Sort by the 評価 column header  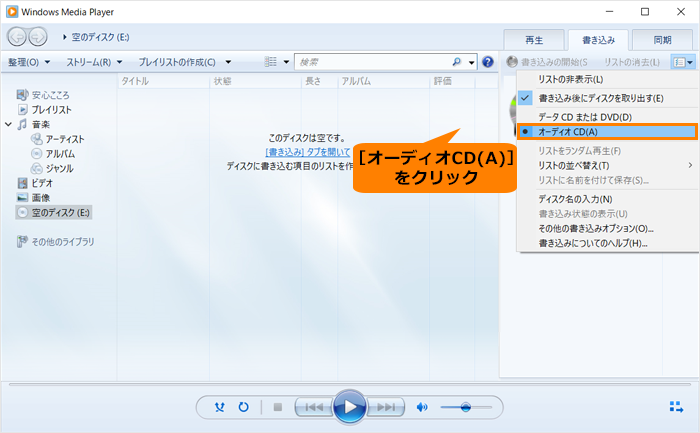pyautogui.click(x=452, y=81)
